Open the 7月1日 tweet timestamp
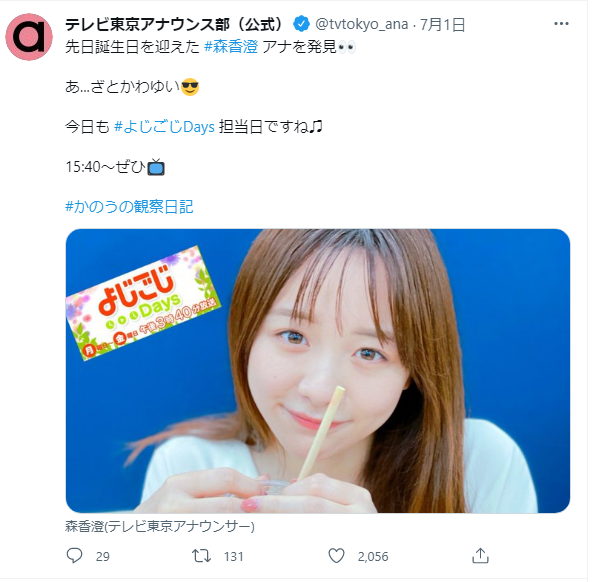 [442, 24]
